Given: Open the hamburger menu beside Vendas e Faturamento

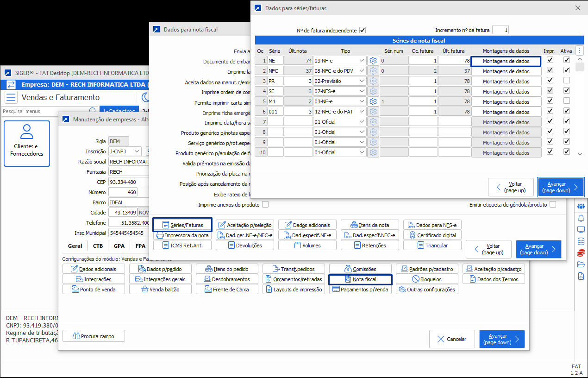Looking at the screenshot, I should (11, 97).
